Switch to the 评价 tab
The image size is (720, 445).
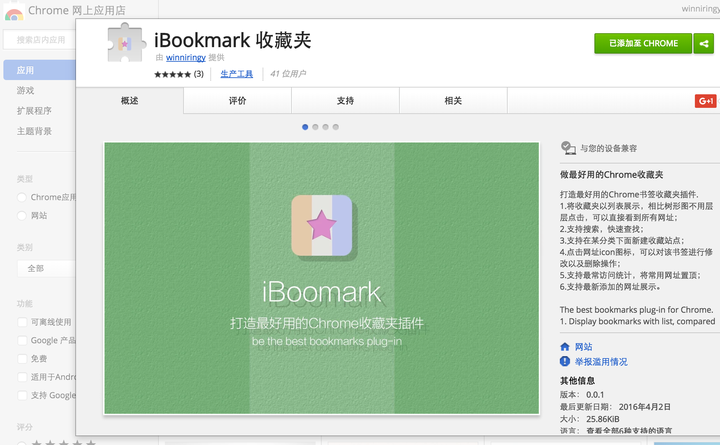tap(237, 101)
